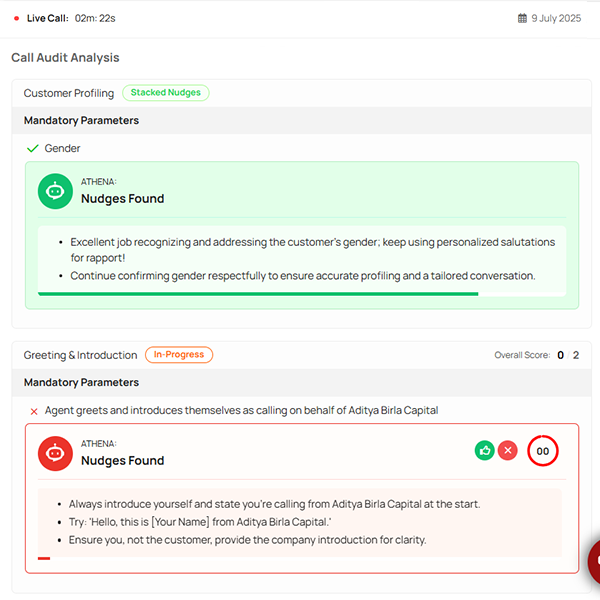Approve nudge with green thumbs-up button
600x600 pixels.
(484, 450)
